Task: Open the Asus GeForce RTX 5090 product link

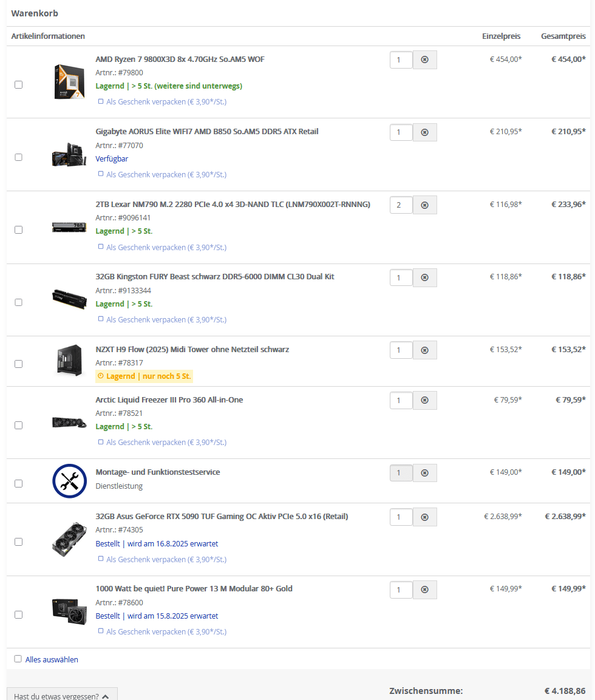Action: coord(222,517)
